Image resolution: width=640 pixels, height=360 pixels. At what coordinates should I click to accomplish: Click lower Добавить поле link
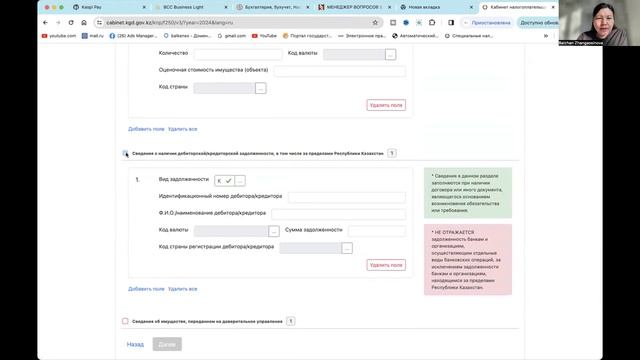[146, 289]
